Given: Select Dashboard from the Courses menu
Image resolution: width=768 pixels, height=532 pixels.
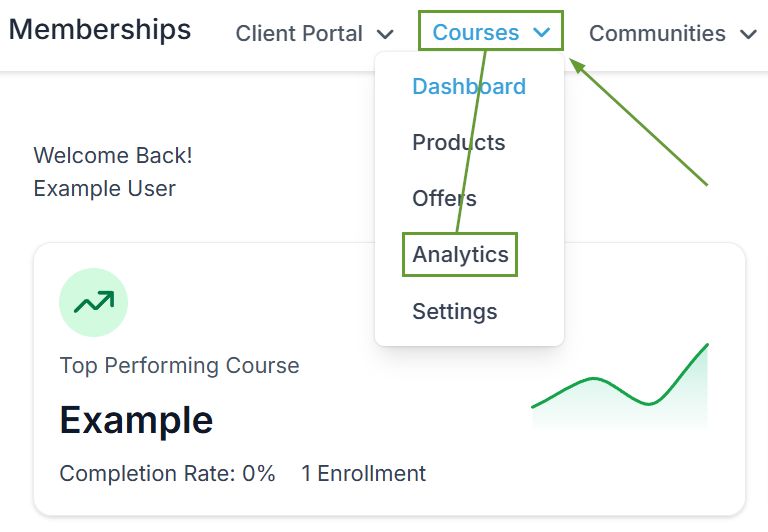Looking at the screenshot, I should 469,86.
